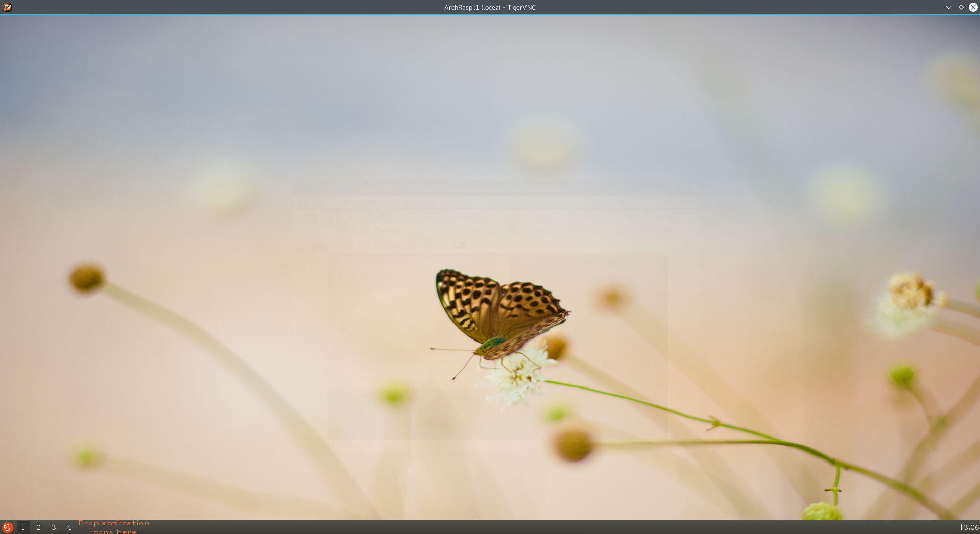The height and width of the screenshot is (534, 980).
Task: Click the panel clock showing 13.06
Action: 969,527
